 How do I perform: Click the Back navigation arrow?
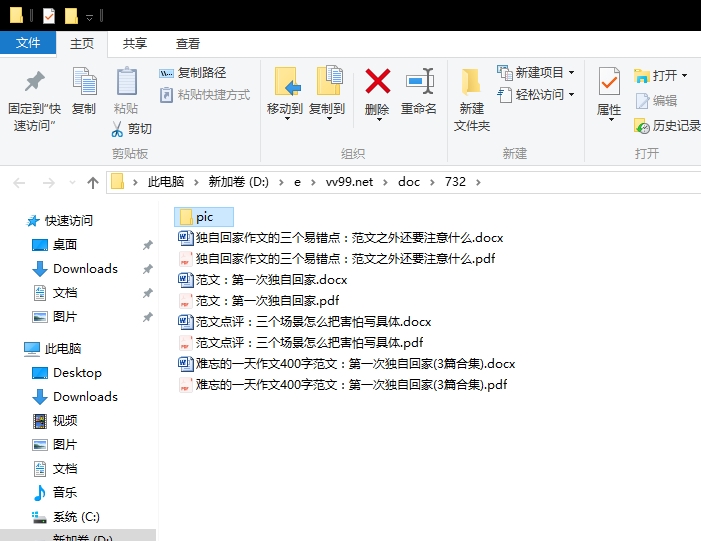pyautogui.click(x=20, y=182)
